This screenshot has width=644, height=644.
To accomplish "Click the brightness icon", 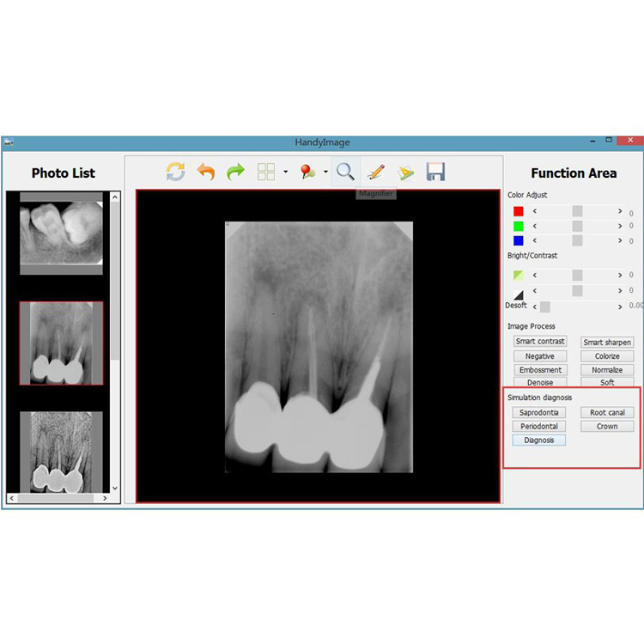I will (x=519, y=275).
